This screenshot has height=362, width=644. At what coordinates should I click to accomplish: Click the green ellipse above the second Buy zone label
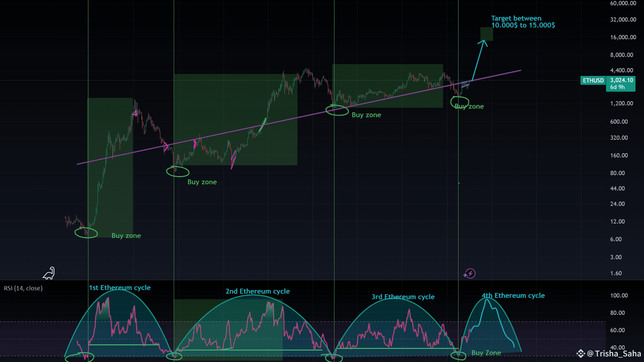point(178,172)
